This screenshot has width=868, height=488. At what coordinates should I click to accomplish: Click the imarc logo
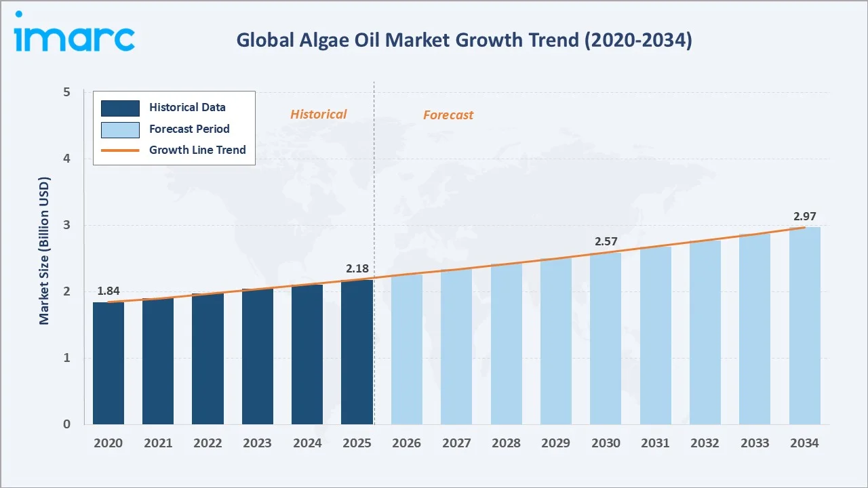(75, 32)
